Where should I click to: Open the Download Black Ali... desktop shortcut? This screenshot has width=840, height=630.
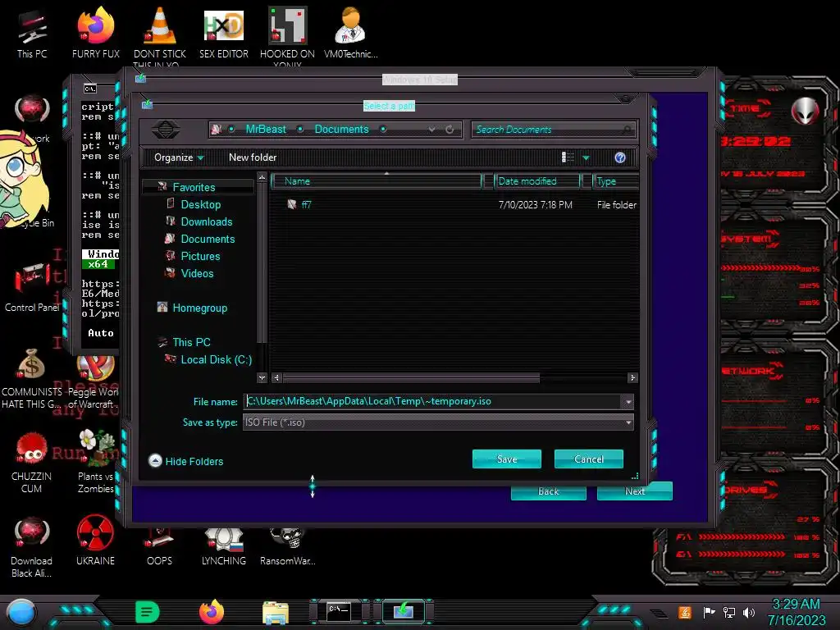click(x=32, y=547)
